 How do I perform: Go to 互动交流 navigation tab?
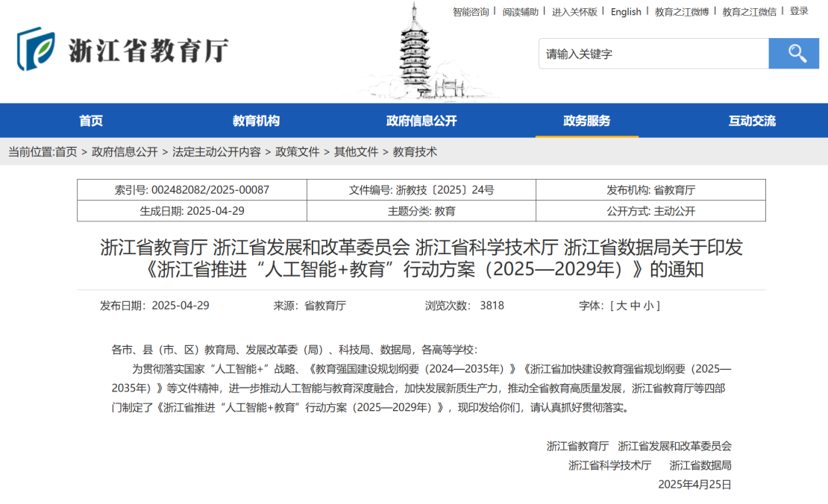click(x=752, y=121)
